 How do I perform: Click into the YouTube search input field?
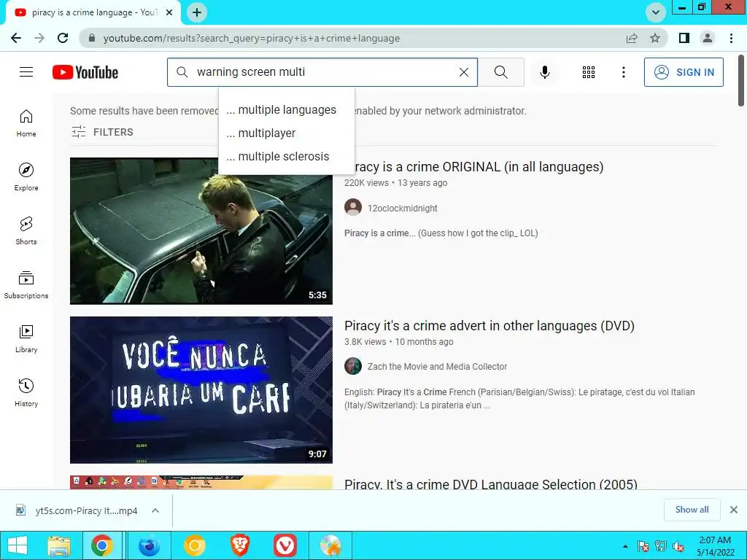324,72
